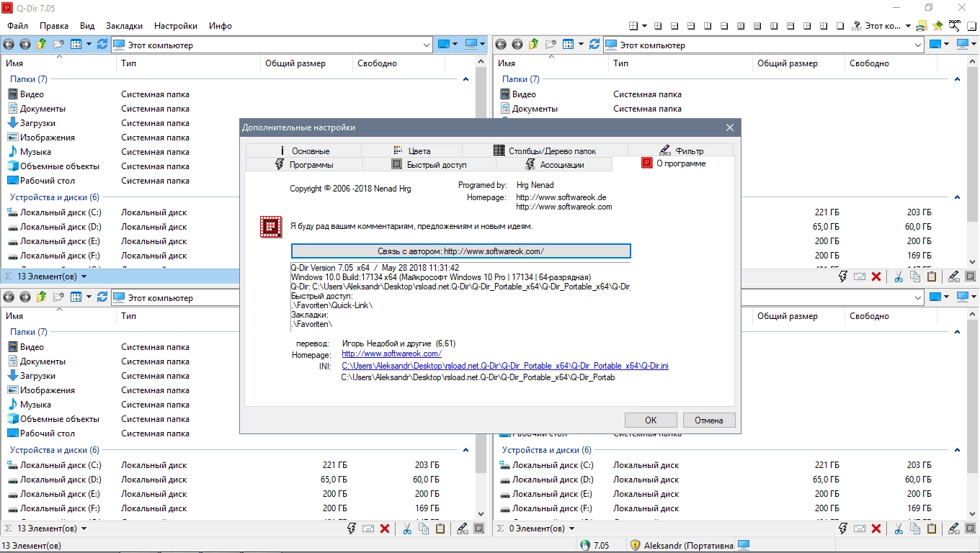Select 'Локальный диск (D:)' in bottom-left pane

(61, 480)
